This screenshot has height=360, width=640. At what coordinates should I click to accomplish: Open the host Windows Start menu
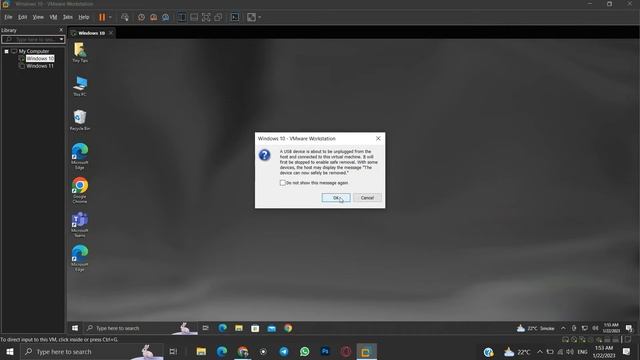[x=10, y=351]
